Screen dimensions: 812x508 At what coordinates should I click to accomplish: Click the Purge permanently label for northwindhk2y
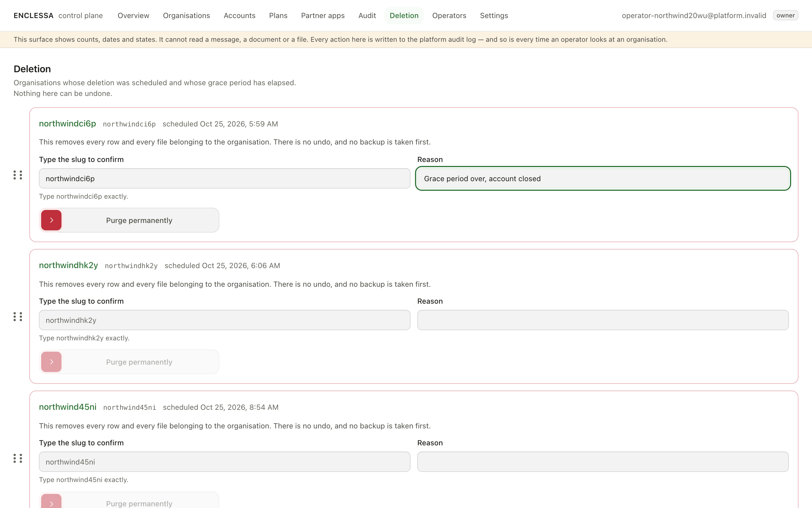click(x=139, y=362)
